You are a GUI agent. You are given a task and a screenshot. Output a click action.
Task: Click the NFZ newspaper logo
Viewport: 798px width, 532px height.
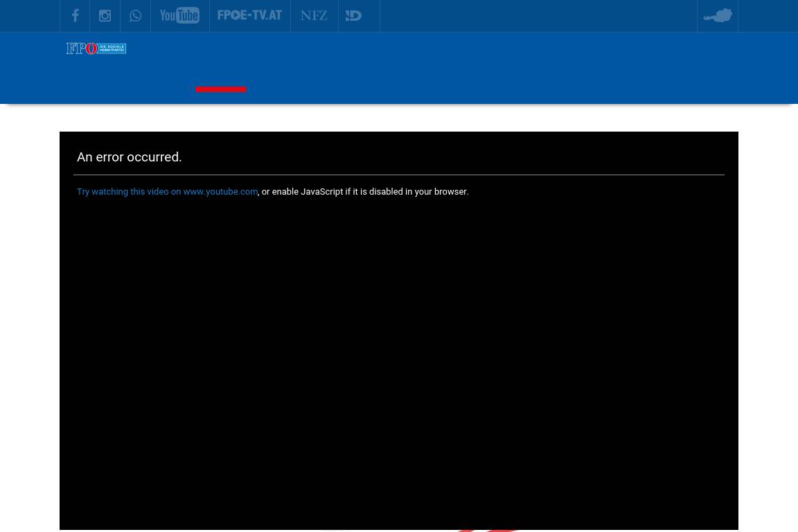click(314, 15)
